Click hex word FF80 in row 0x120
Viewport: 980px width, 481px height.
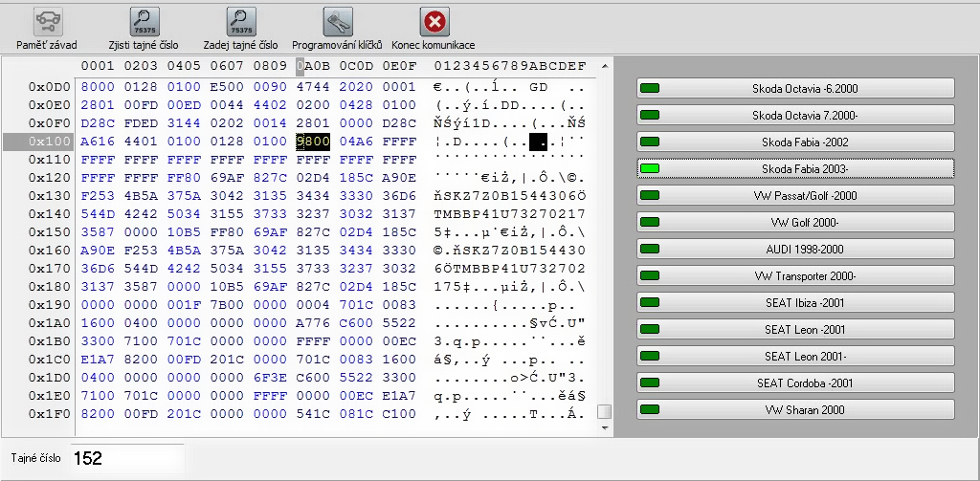coord(184,178)
